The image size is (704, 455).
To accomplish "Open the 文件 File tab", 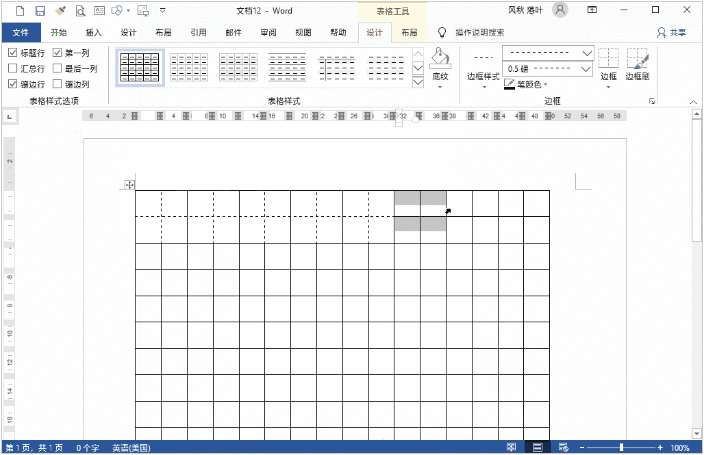I will (x=20, y=32).
